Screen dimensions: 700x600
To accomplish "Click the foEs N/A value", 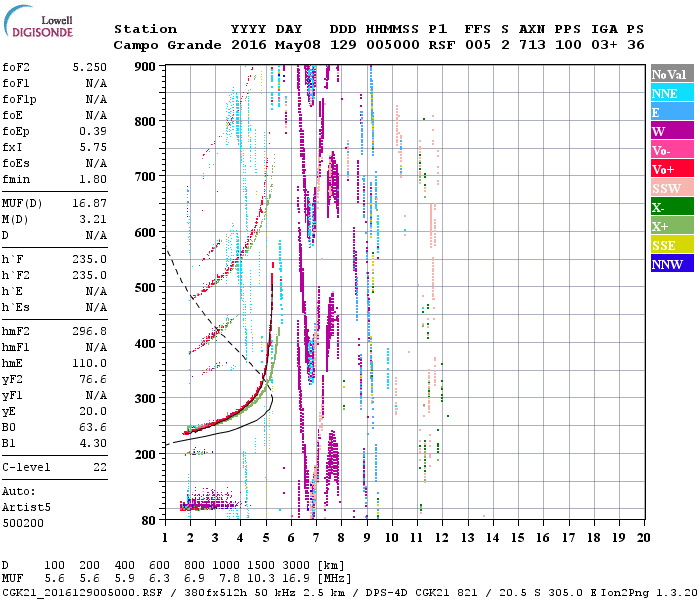I will (96, 163).
